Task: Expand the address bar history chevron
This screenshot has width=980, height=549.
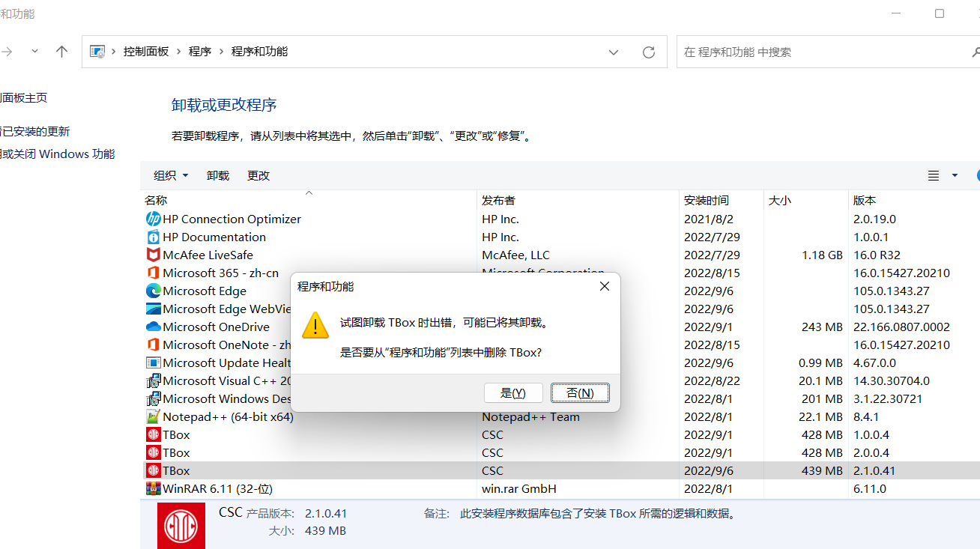Action: [614, 52]
